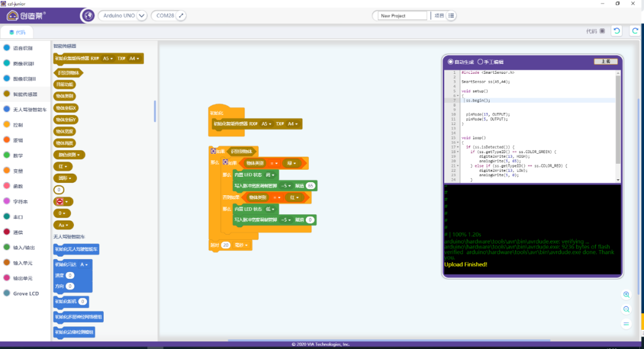Viewport: 644px width, 349px height.
Task: Click the New Project name field
Action: pos(402,15)
